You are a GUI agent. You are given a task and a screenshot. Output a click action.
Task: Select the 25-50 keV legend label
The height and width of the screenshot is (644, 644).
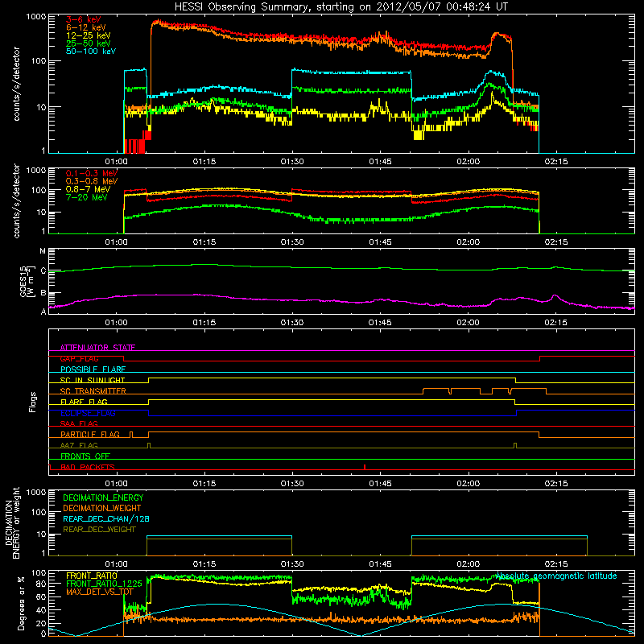click(89, 43)
